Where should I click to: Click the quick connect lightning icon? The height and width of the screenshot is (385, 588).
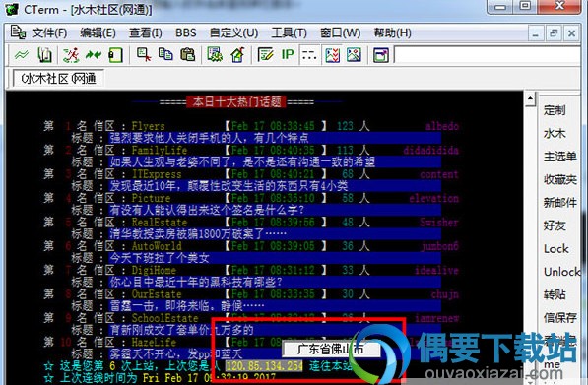click(22, 55)
